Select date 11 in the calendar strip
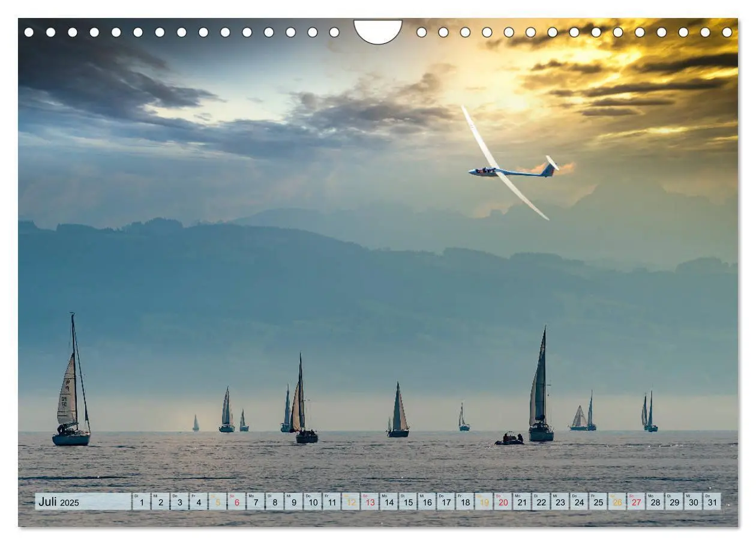The width and height of the screenshot is (756, 545). pos(332,502)
